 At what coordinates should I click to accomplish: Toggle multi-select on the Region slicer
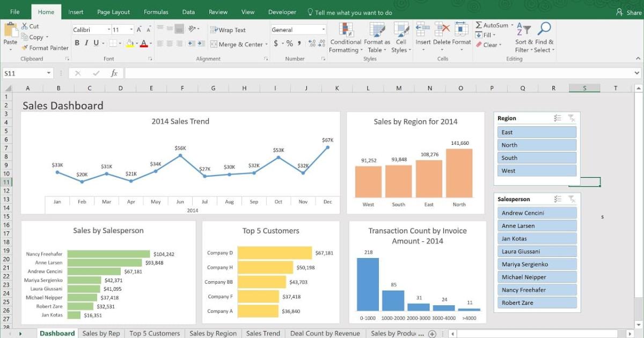[558, 119]
